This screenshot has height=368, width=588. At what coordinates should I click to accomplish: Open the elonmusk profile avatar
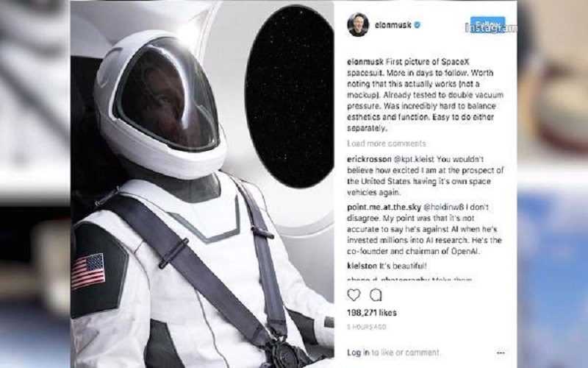[x=358, y=25]
